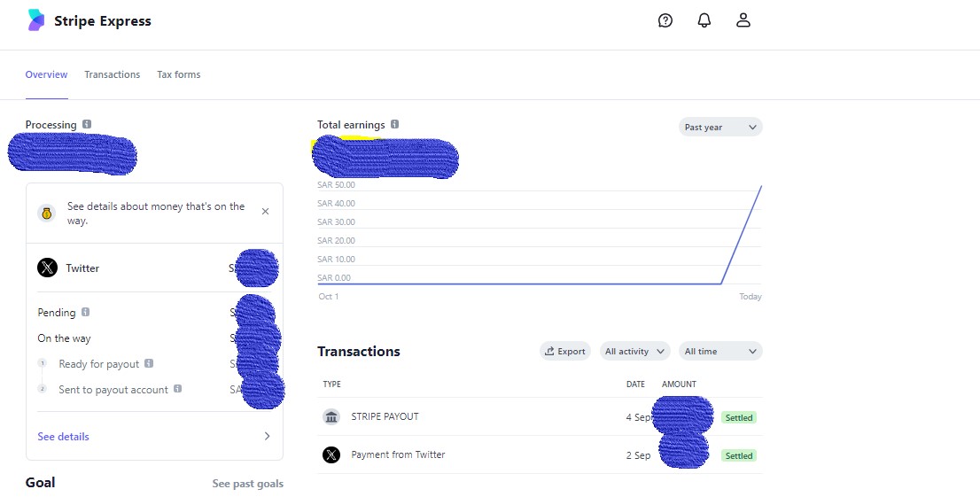Click the Stripe Express logo icon
The height and width of the screenshot is (497, 980).
click(36, 20)
